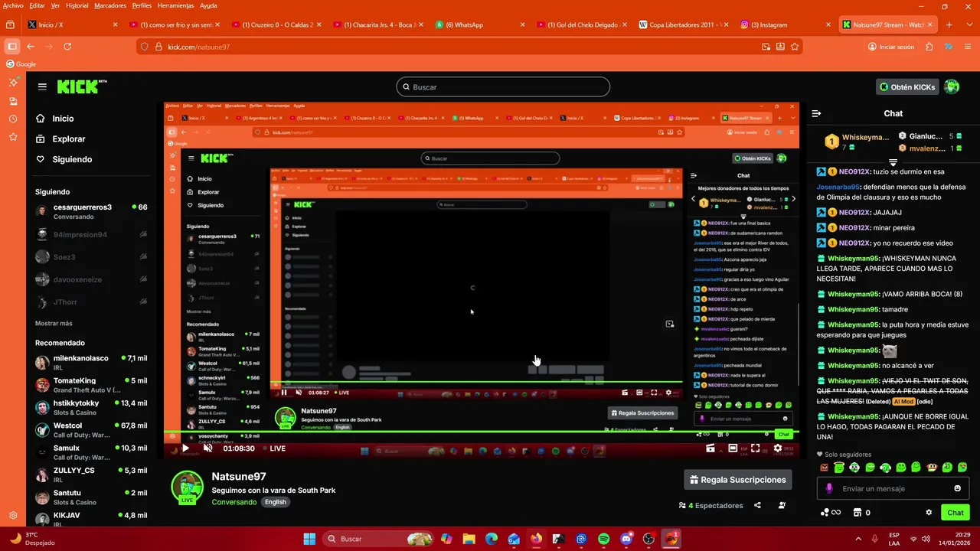The height and width of the screenshot is (551, 980).
Task: Share the Natsune97 stream
Action: [x=757, y=505]
